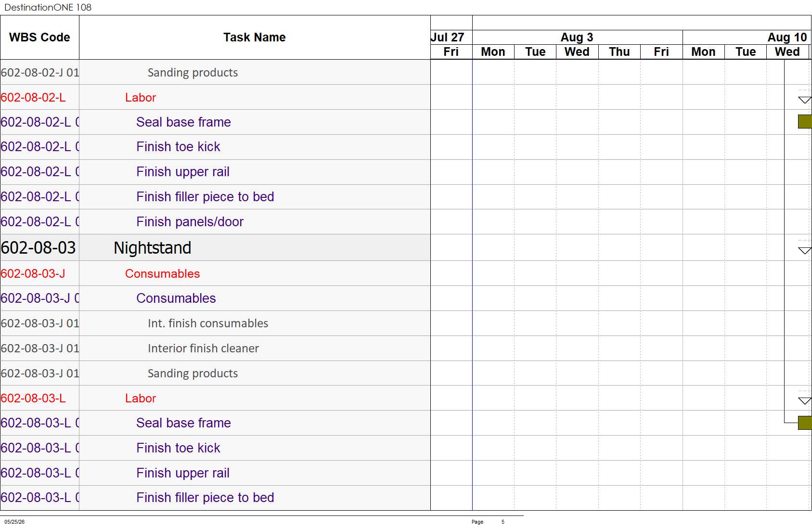
Task: Click the summary triangle marker on Nightstand row
Action: pyautogui.click(x=805, y=251)
